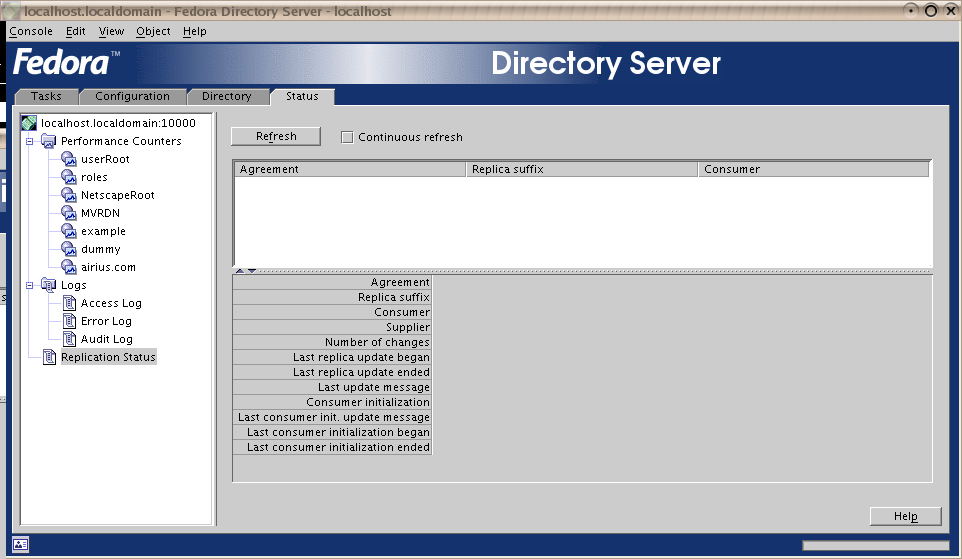This screenshot has height=559, width=962.
Task: Collapse the Performance Counters tree node
Action: pyautogui.click(x=29, y=141)
